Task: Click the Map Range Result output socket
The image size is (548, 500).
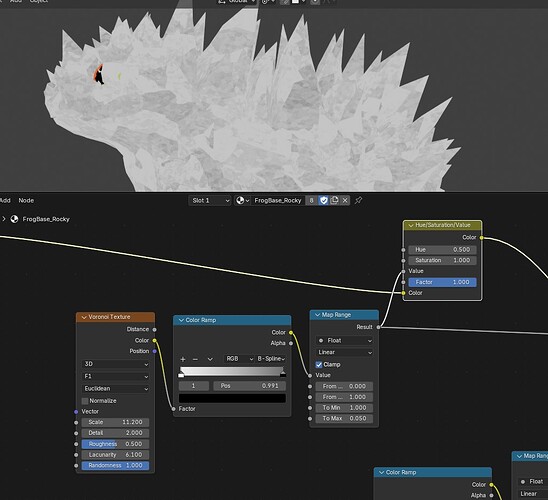Action: (378, 327)
